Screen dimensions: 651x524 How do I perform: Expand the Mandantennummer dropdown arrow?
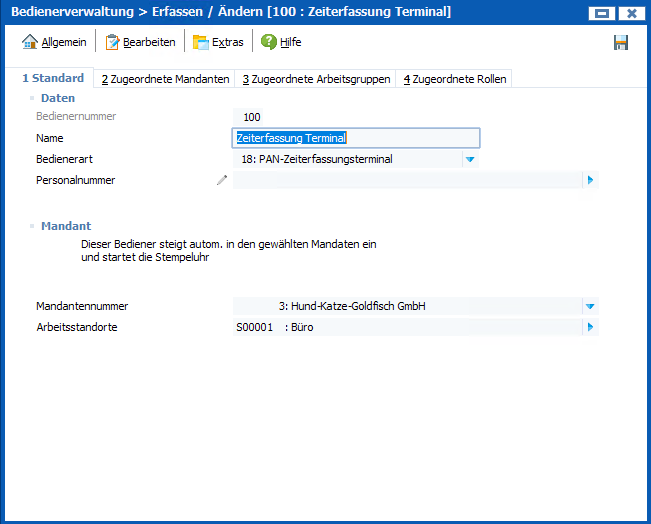point(590,306)
